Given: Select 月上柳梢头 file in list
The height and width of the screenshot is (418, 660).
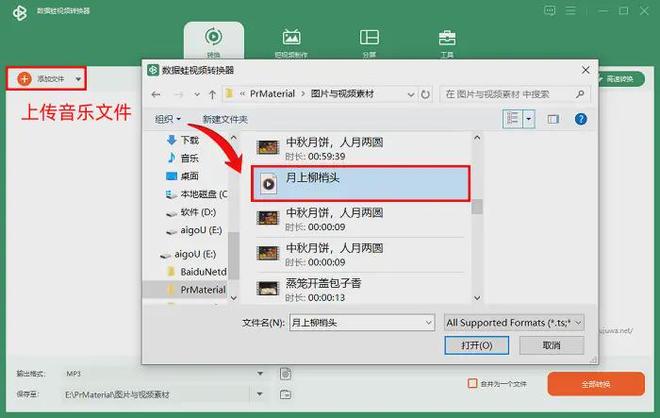Looking at the screenshot, I should tap(360, 181).
